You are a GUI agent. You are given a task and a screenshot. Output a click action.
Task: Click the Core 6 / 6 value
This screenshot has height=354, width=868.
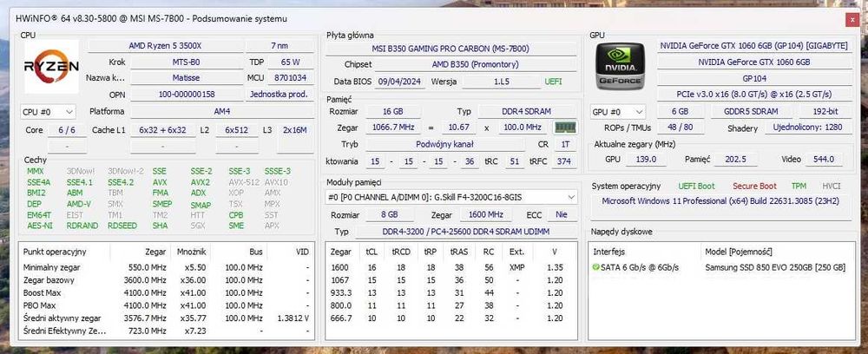coord(68,130)
